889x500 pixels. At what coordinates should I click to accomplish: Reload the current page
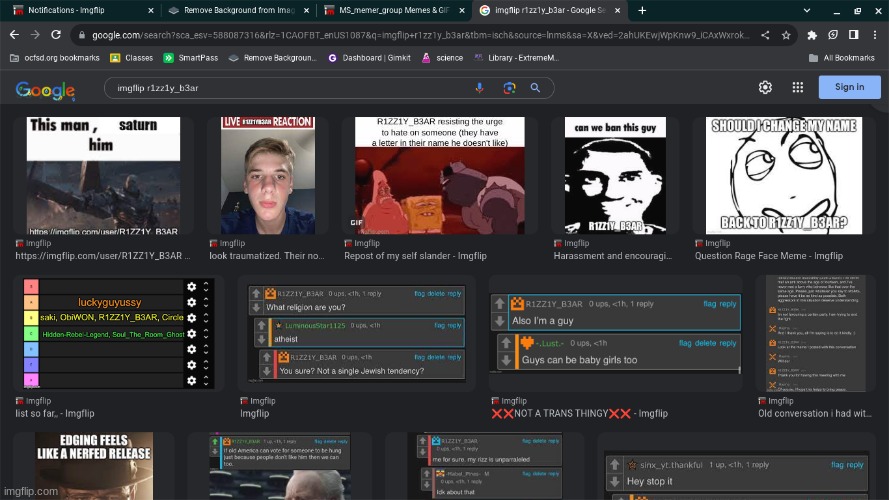[x=56, y=35]
